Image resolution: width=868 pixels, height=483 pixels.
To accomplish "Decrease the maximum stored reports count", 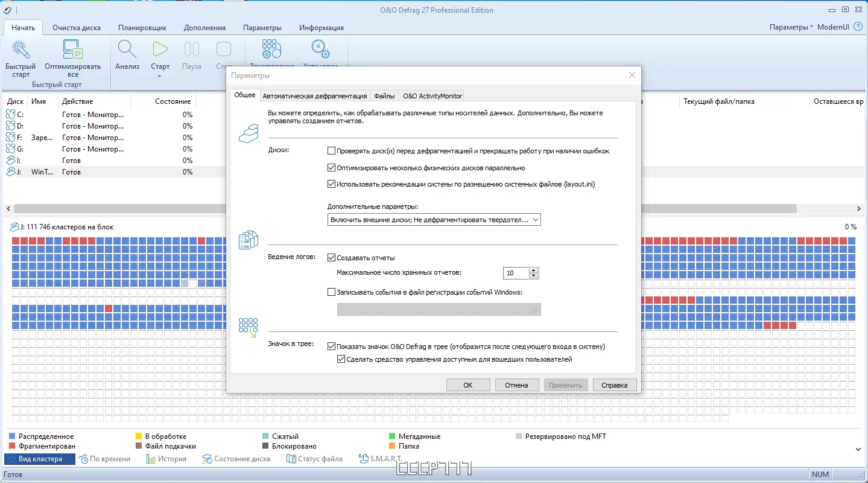I will [x=533, y=277].
